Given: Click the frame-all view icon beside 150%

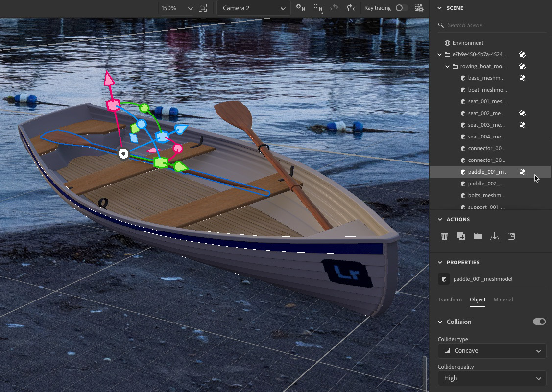Looking at the screenshot, I should click(203, 8).
